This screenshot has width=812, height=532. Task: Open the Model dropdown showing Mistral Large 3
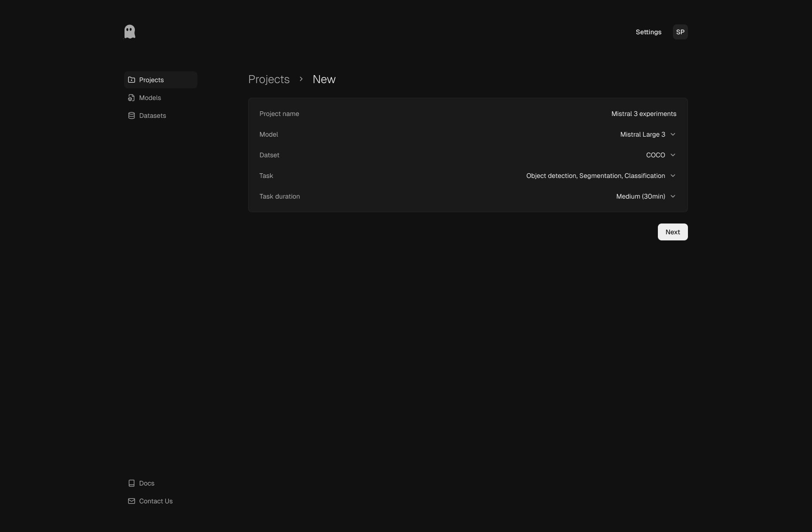click(648, 134)
